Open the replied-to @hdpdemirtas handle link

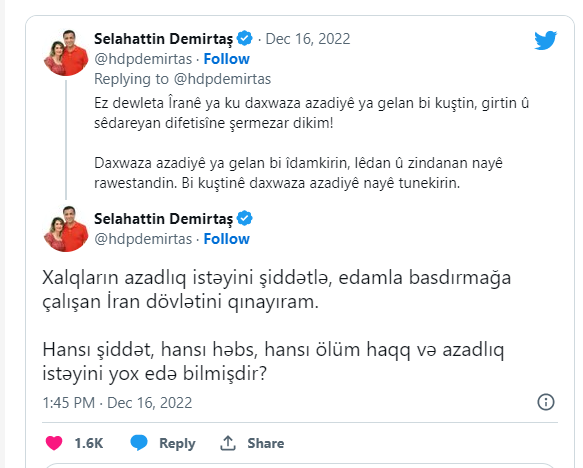[222, 79]
